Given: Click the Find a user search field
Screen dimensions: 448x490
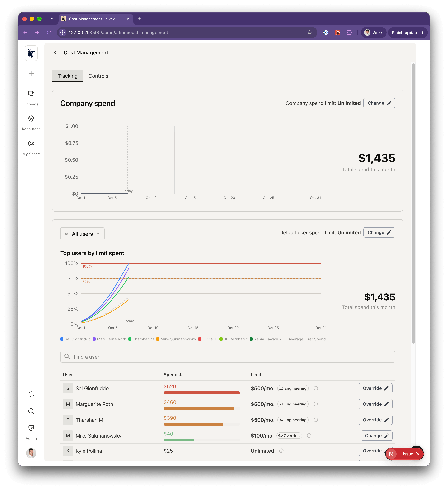Looking at the screenshot, I should (x=228, y=357).
